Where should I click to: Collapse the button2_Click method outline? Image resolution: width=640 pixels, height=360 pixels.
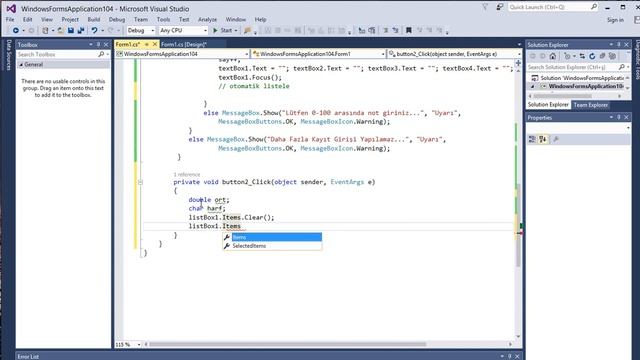click(x=140, y=182)
